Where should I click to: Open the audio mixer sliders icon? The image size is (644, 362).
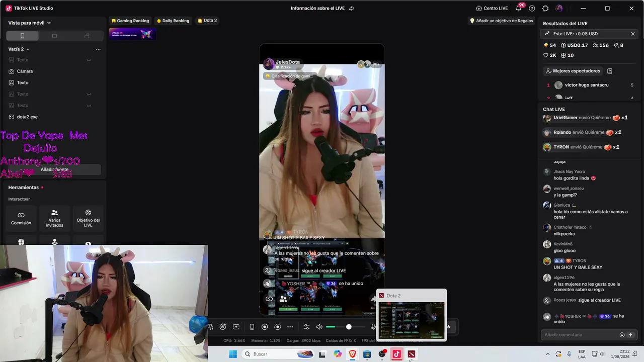click(x=306, y=327)
